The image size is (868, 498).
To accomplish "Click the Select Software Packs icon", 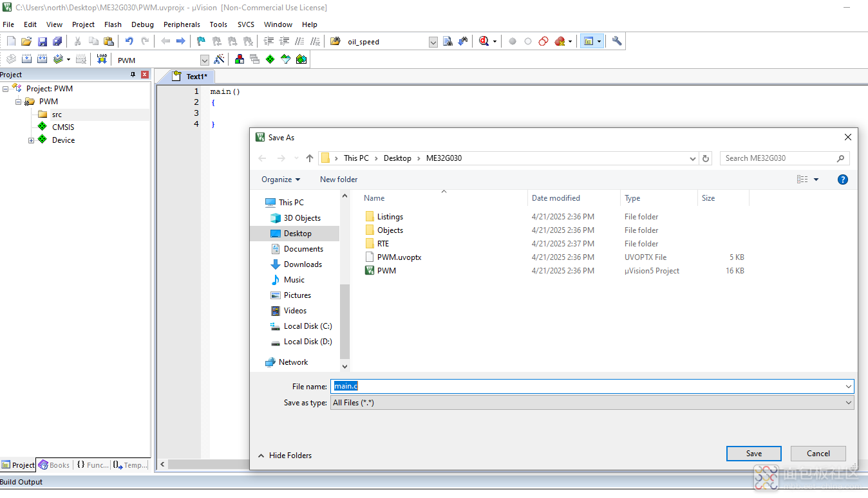I will [286, 59].
